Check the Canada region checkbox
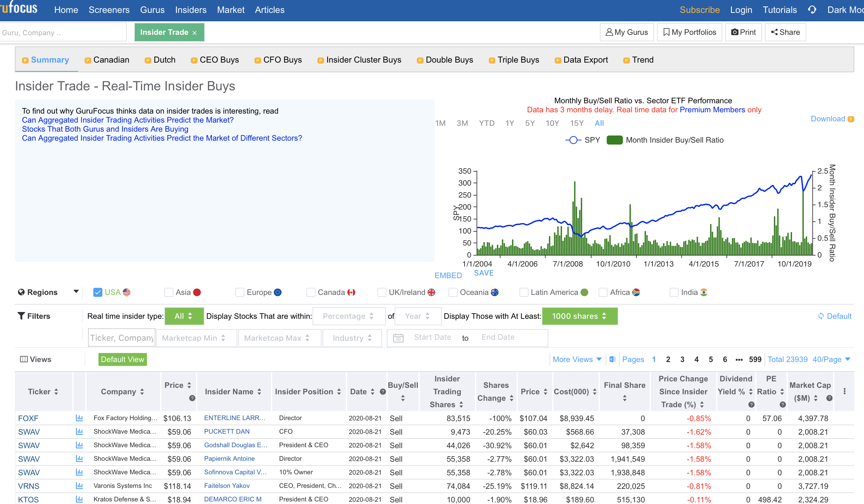864x504 pixels. (311, 292)
